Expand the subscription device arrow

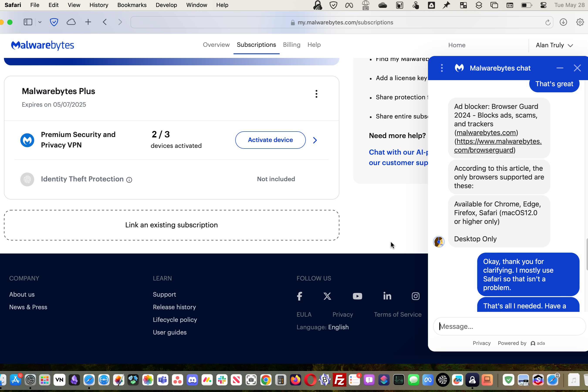(x=315, y=140)
